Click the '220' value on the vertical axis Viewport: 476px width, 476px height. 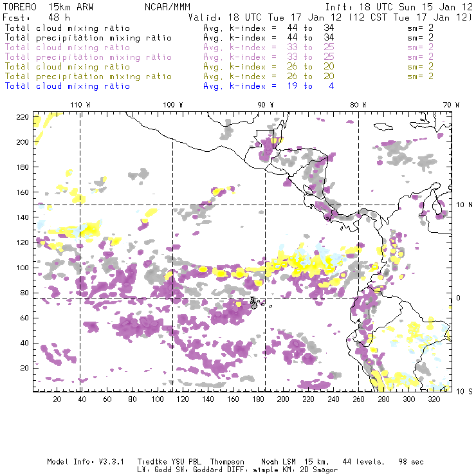pos(23,117)
